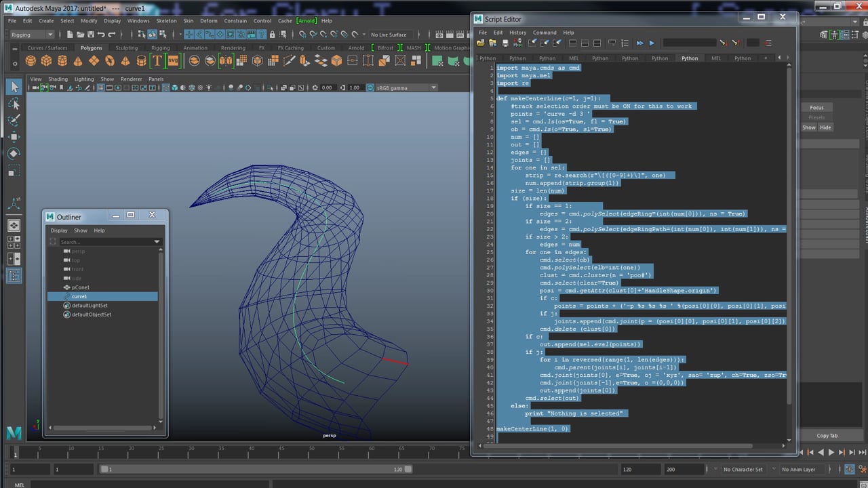Switch to the Sculpting shelf tab
This screenshot has height=488, width=868.
coord(126,48)
